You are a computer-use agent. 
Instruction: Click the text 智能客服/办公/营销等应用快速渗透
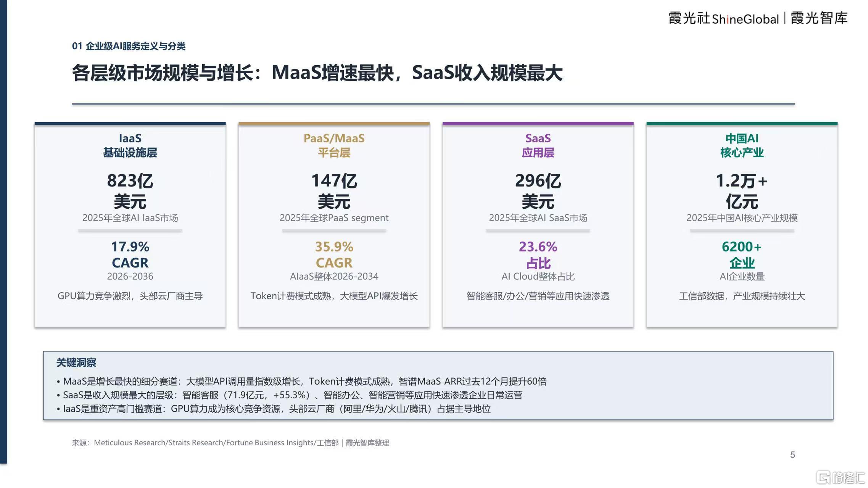click(538, 296)
